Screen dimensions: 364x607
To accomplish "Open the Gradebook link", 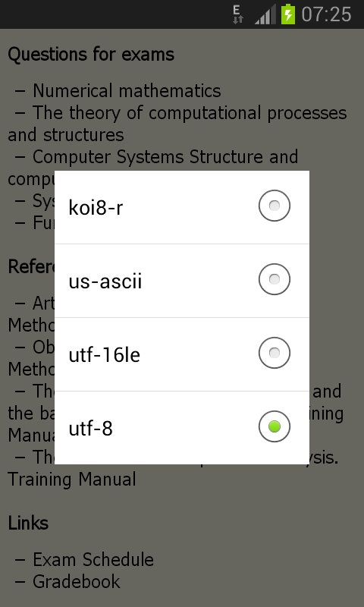I will [77, 581].
